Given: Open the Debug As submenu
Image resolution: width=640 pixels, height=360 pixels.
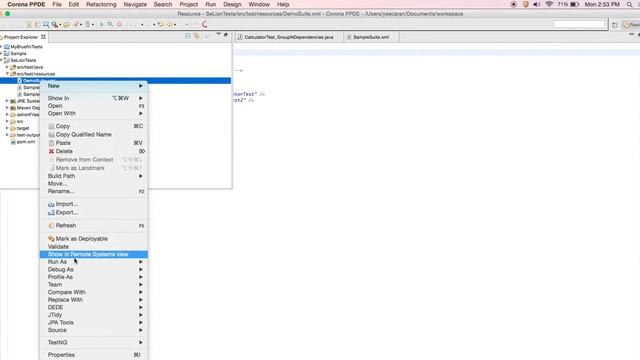Looking at the screenshot, I should pyautogui.click(x=94, y=269).
